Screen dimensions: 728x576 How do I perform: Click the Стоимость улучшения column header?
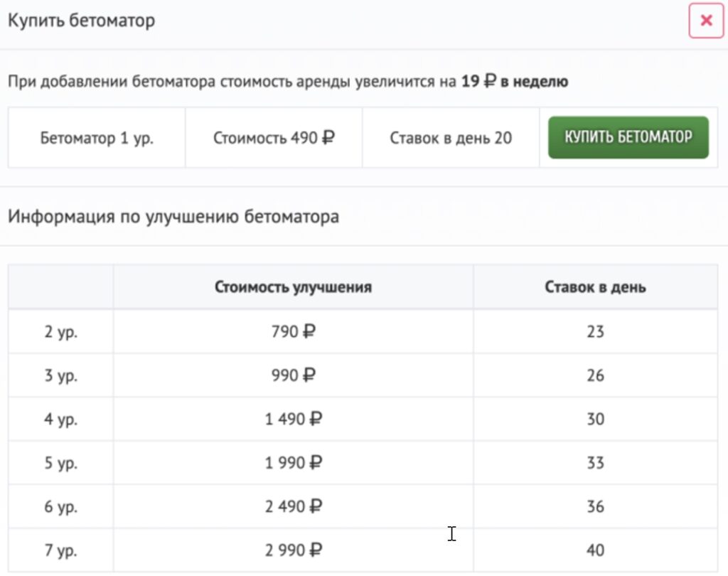point(293,287)
